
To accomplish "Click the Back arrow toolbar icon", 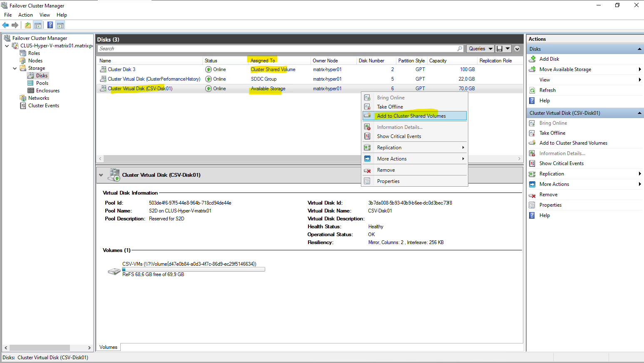I will tap(5, 25).
